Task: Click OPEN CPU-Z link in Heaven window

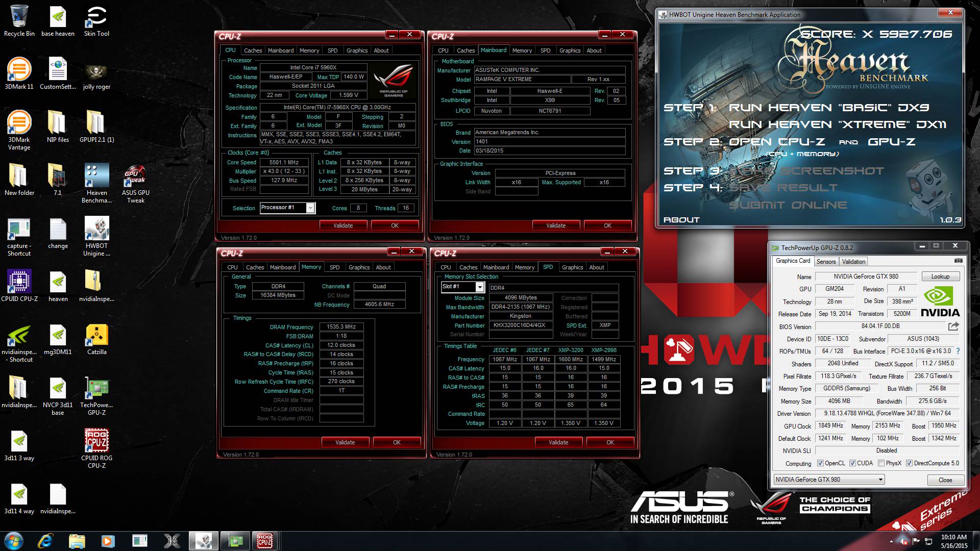Action: pyautogui.click(x=777, y=142)
